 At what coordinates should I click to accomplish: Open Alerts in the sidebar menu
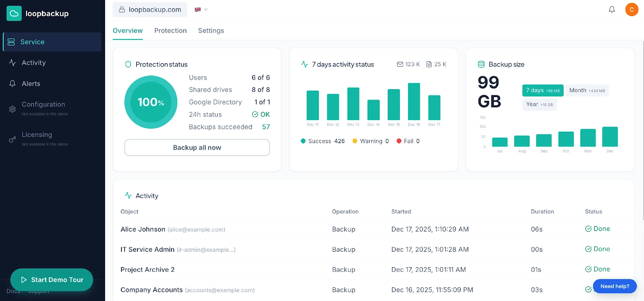(x=52, y=84)
